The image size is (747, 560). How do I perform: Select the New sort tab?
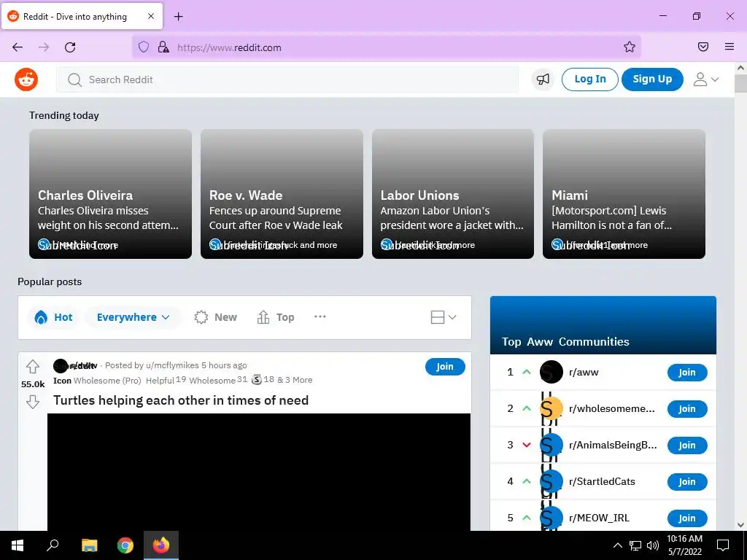pos(215,317)
